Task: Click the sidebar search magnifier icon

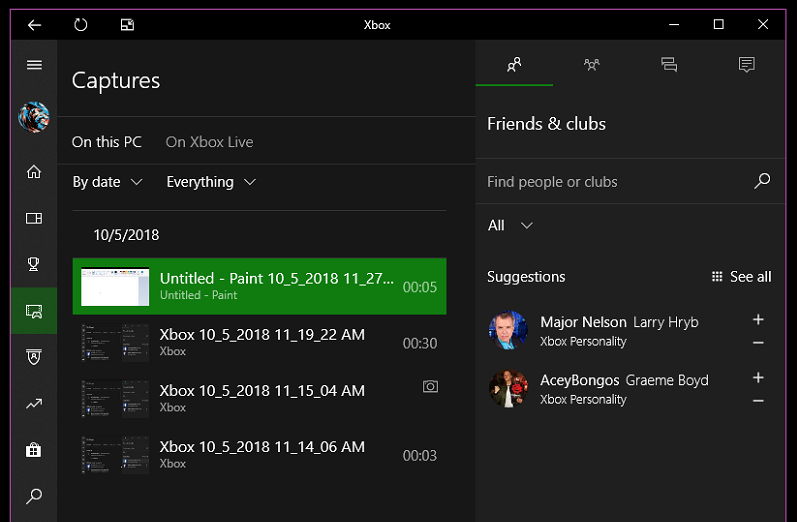Action: 34,496
